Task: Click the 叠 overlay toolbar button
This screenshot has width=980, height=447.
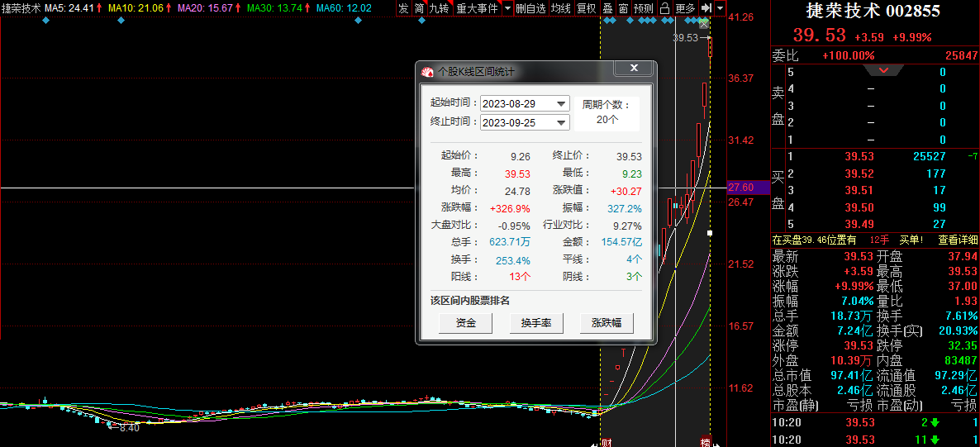Action: (x=607, y=8)
